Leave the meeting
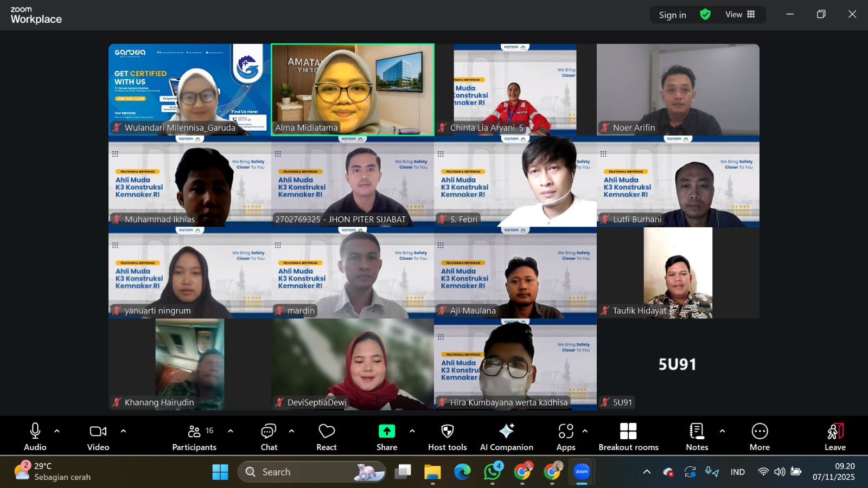Screen dimensions: 868x488 click(835, 436)
